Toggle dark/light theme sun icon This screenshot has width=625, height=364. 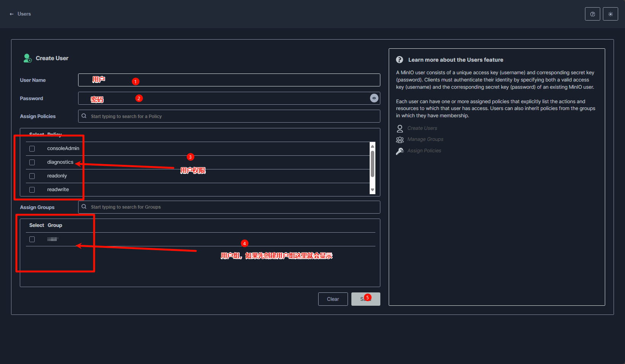point(610,14)
